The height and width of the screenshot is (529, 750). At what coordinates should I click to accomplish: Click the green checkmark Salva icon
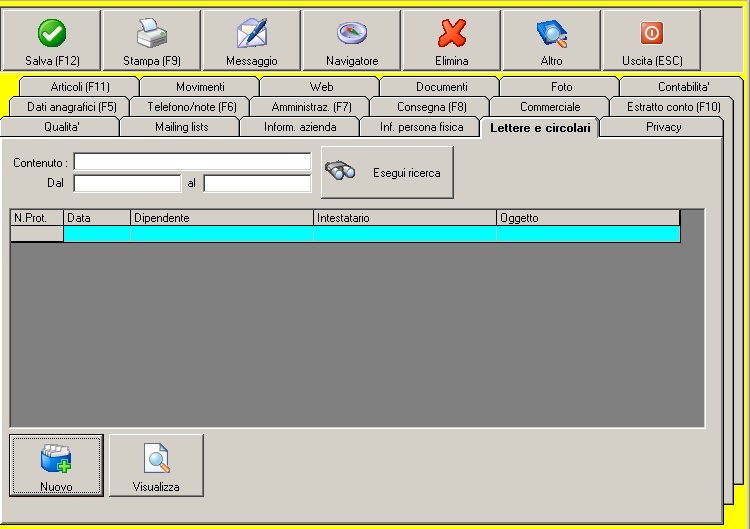(x=52, y=33)
